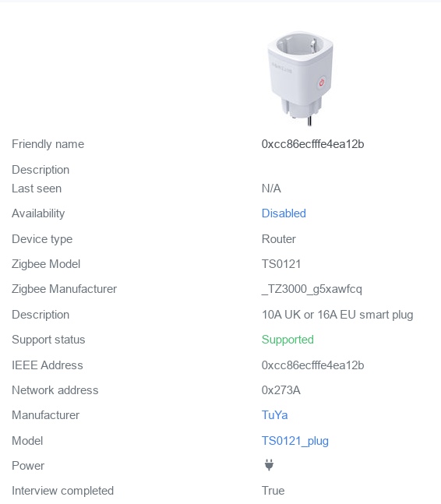The image size is (441, 504).
Task: Click the smart plug device image
Action: (300, 79)
